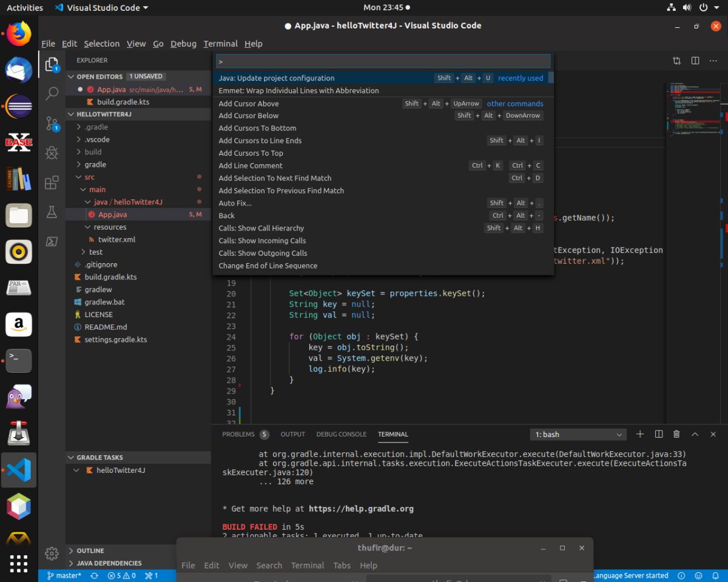
Task: Click the git branch master* status item
Action: 64,575
